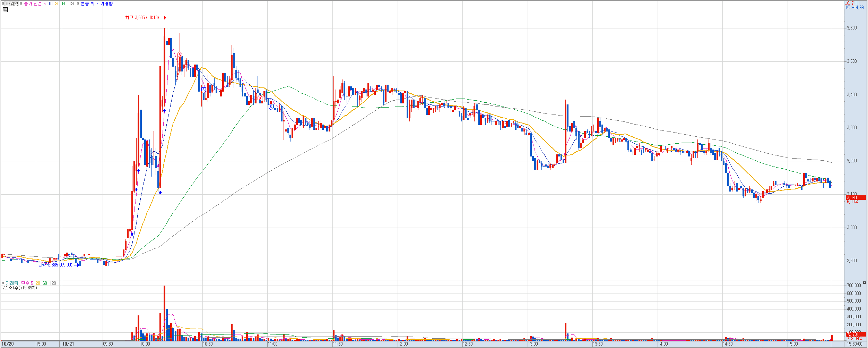The height and width of the screenshot is (348, 868).
Task: Toggle the square before 분봉 최대 거래량
Action: point(78,3)
